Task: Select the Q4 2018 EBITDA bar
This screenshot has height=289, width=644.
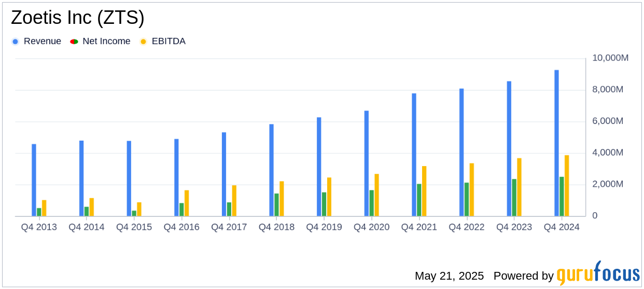Action: (x=282, y=199)
